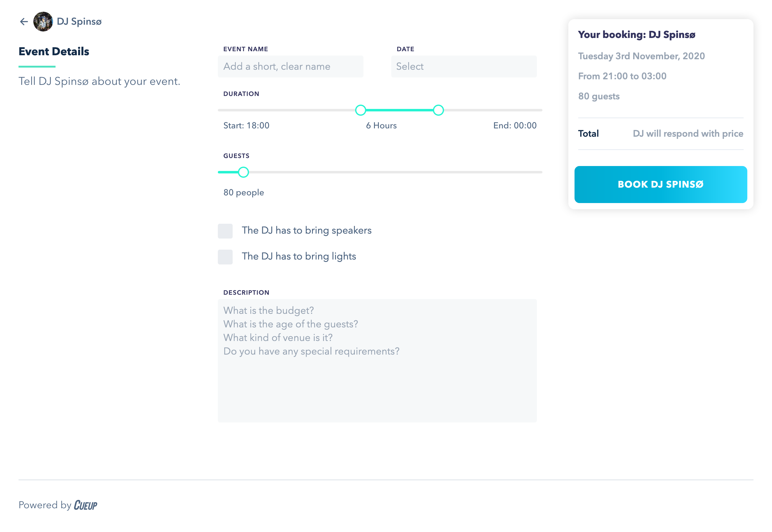Screen dimensions: 772x532
Task: Open the Date select field
Action: (x=464, y=66)
